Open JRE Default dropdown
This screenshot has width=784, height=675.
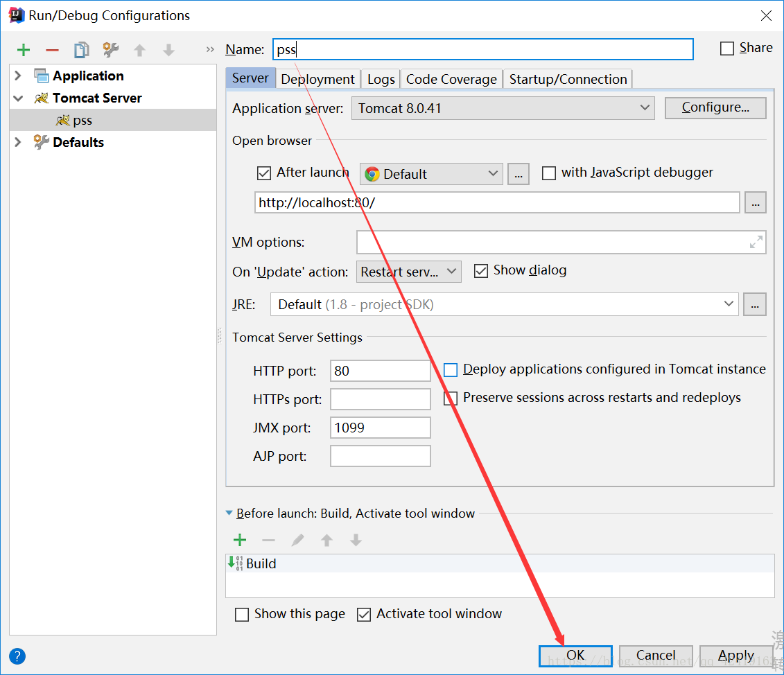click(x=504, y=304)
